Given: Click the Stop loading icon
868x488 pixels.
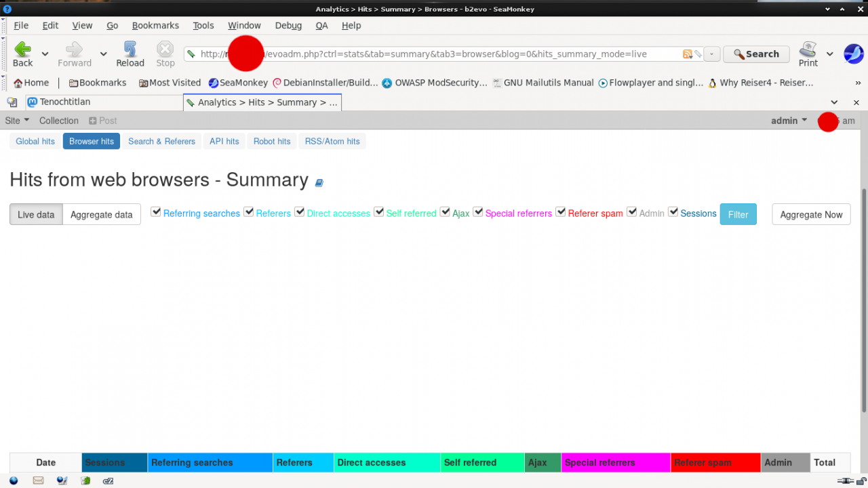Looking at the screenshot, I should (x=165, y=54).
